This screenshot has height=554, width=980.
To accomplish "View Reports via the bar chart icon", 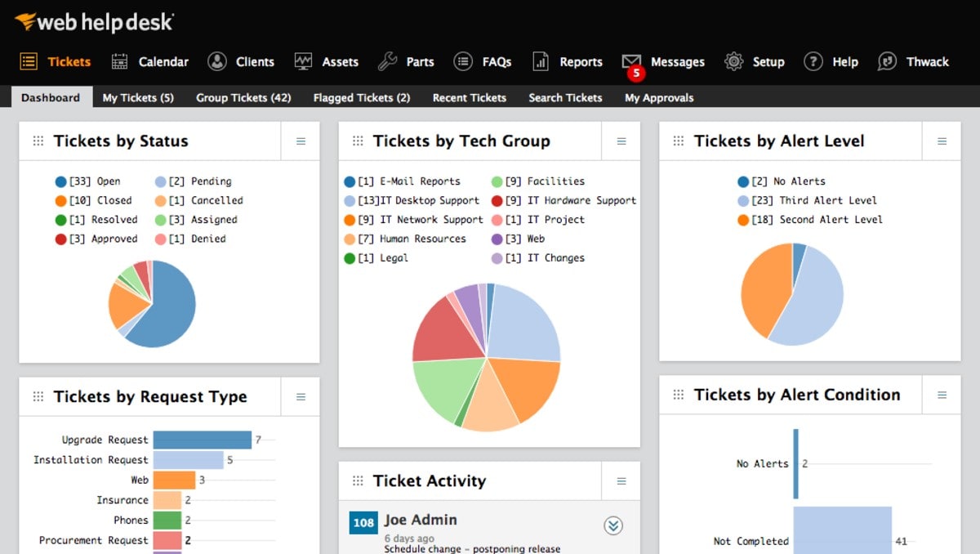I will point(541,61).
